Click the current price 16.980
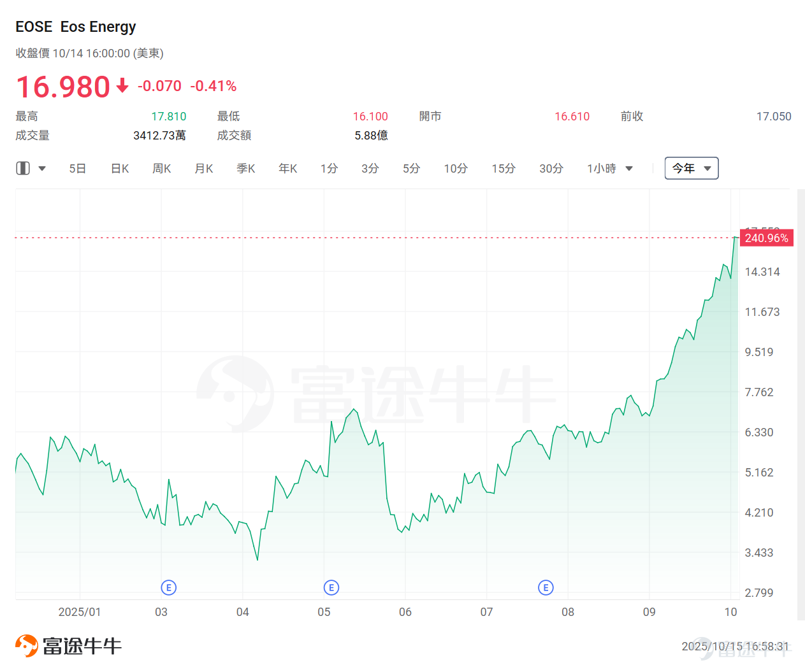The height and width of the screenshot is (672, 805). pos(63,87)
